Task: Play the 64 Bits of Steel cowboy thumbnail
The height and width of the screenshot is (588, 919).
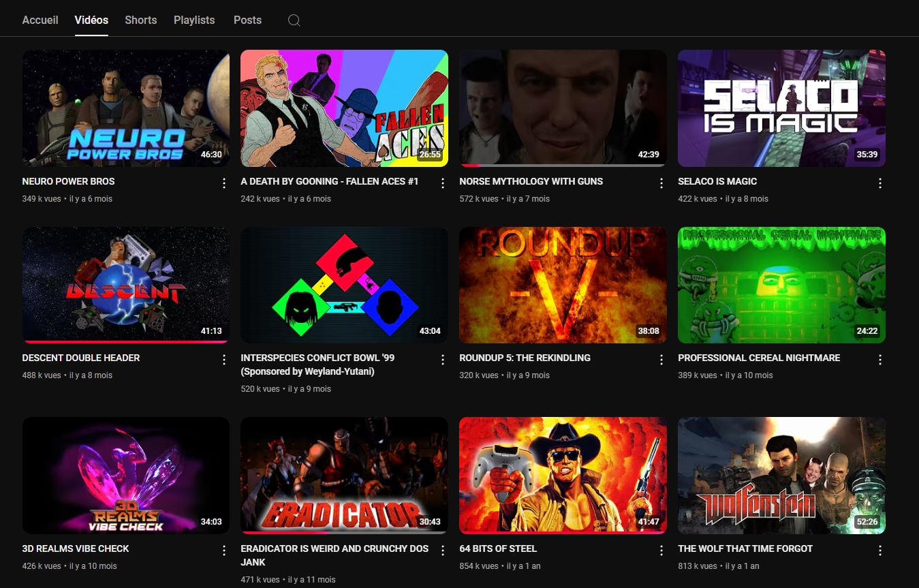Action: [x=563, y=476]
